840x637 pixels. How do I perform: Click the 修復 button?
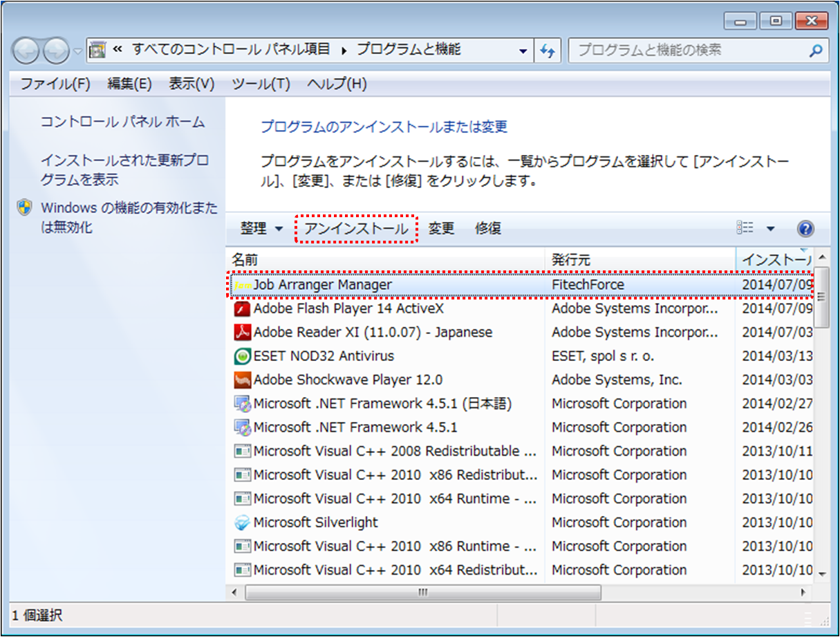pos(488,228)
